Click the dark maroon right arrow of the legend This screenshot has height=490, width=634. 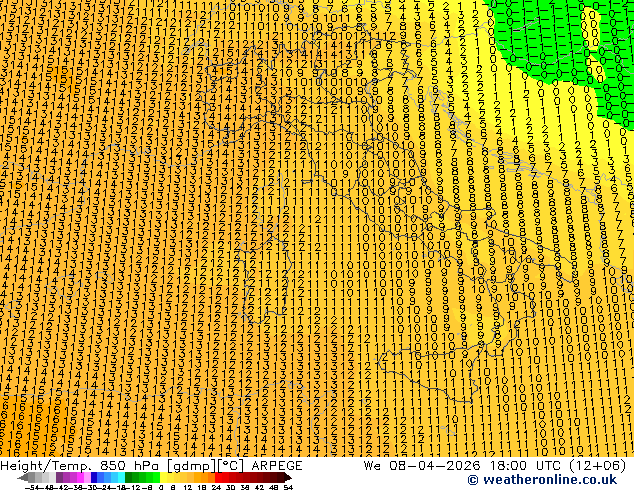(x=288, y=477)
